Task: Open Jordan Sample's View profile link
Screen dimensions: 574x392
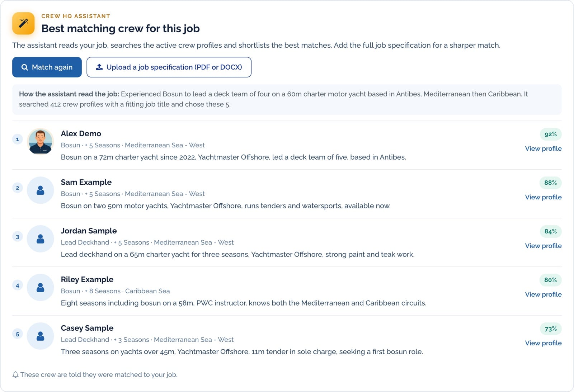Action: (x=543, y=246)
